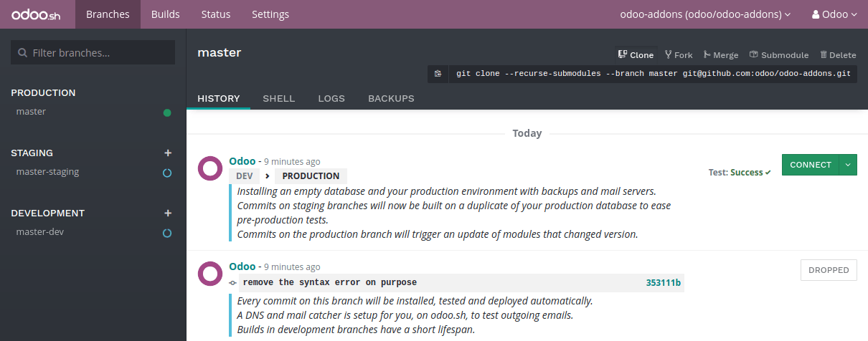Open the odoo-addons project dropdown
The image size is (868, 341).
coord(704,14)
